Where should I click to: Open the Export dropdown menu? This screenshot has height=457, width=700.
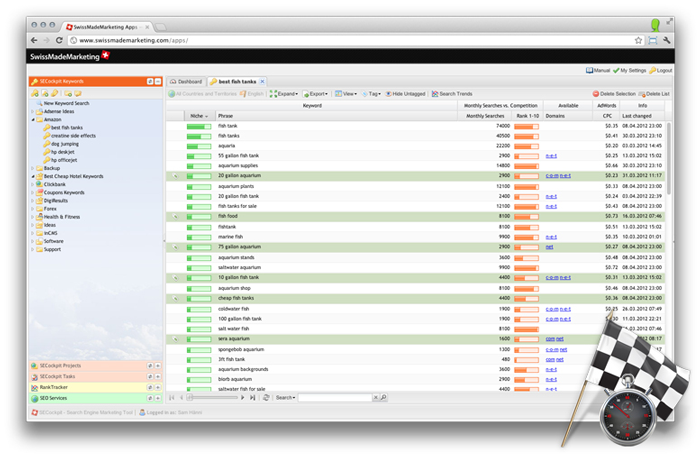315,94
